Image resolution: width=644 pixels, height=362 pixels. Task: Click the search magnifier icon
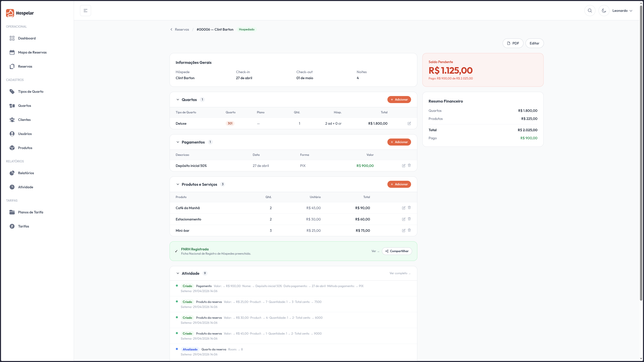tap(590, 11)
